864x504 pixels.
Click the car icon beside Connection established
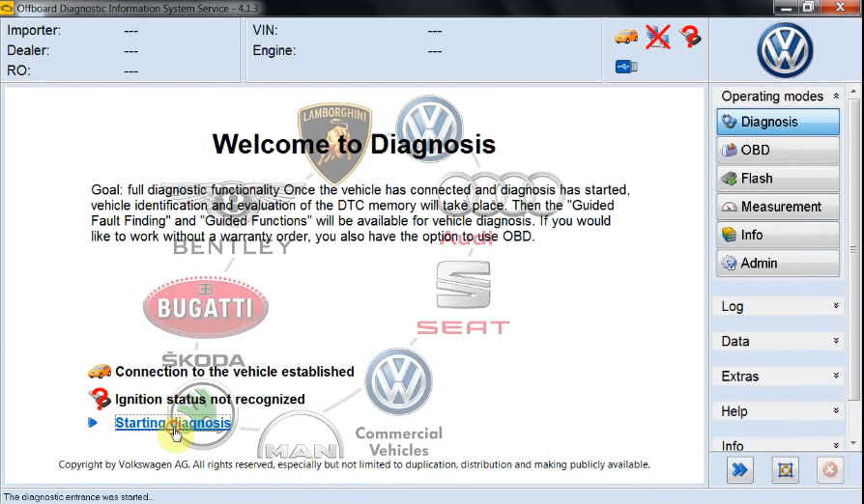(100, 372)
